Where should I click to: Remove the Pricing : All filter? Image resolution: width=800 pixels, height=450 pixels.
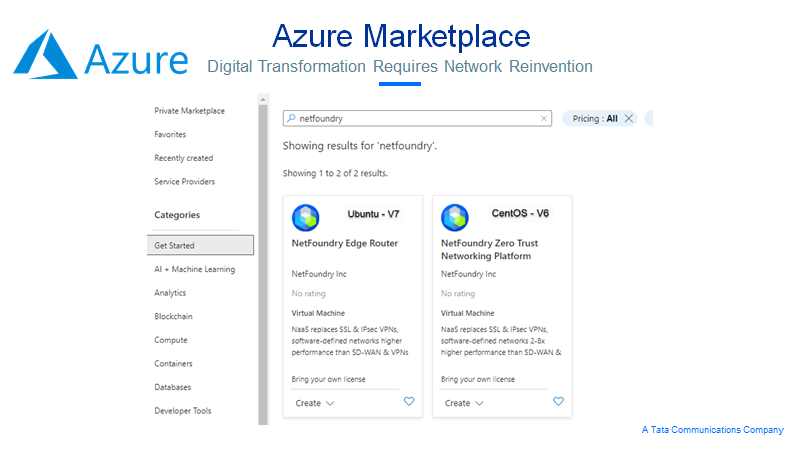pos(629,118)
